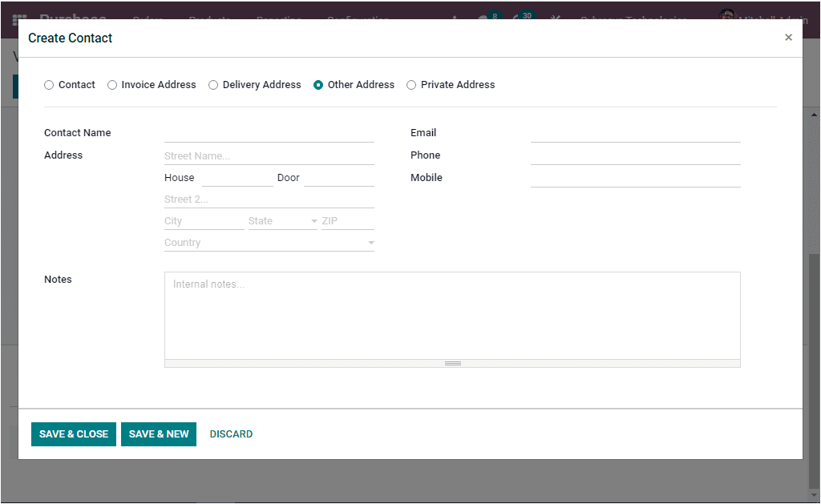821x504 pixels.
Task: Click the Save & New button
Action: tap(158, 433)
